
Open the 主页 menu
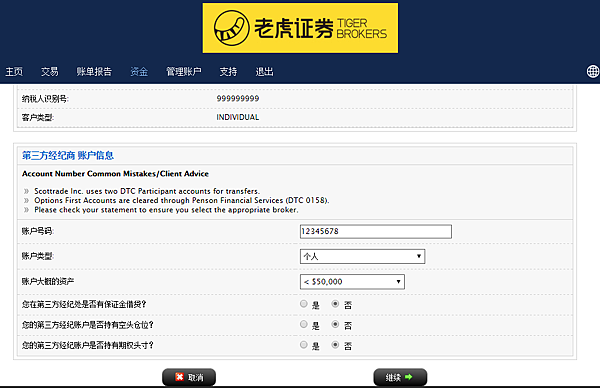14,72
